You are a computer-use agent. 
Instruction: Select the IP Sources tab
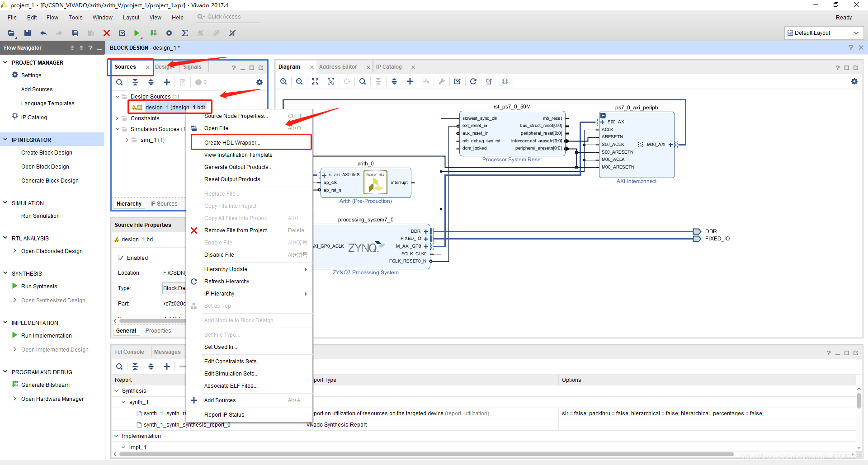(x=164, y=204)
